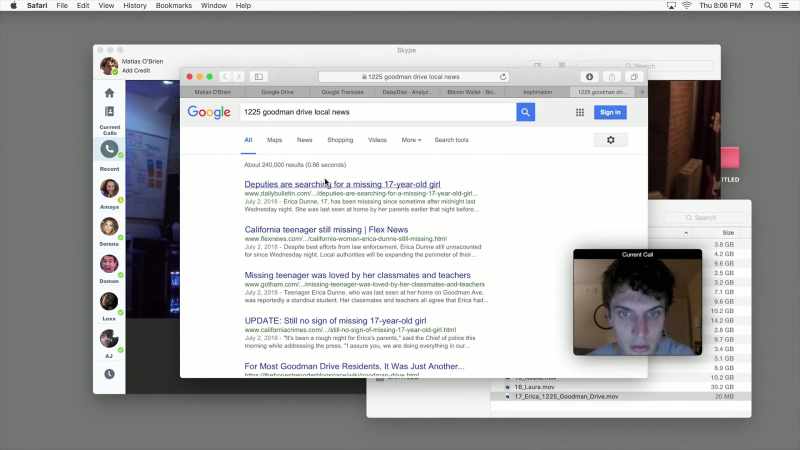Open the history clock icon in Skype sidebar
This screenshot has width=800, height=450.
coord(109,374)
